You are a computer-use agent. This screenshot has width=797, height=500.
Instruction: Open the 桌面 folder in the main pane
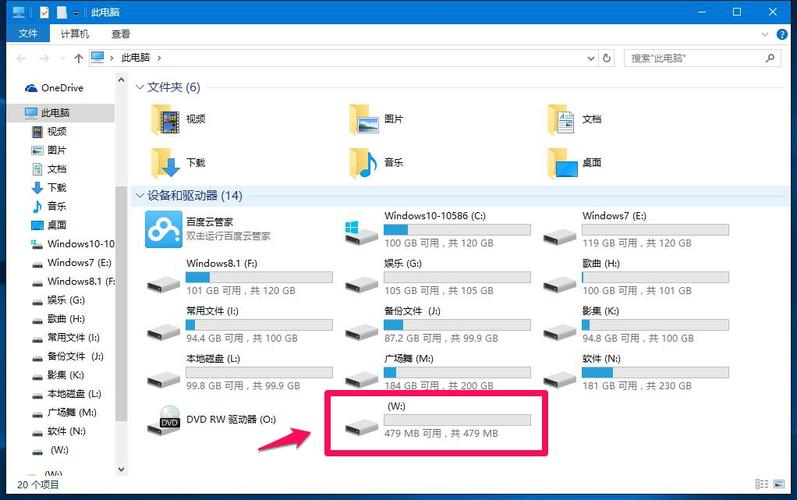(x=562, y=162)
